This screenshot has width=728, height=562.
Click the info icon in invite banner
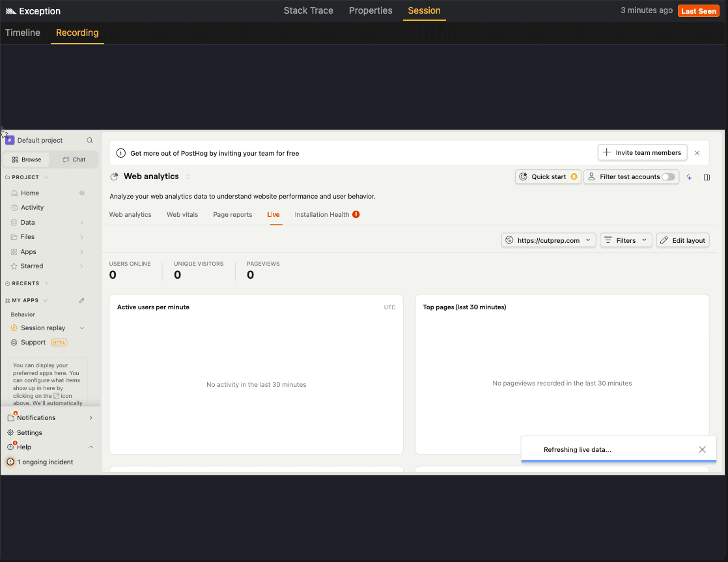coord(120,153)
